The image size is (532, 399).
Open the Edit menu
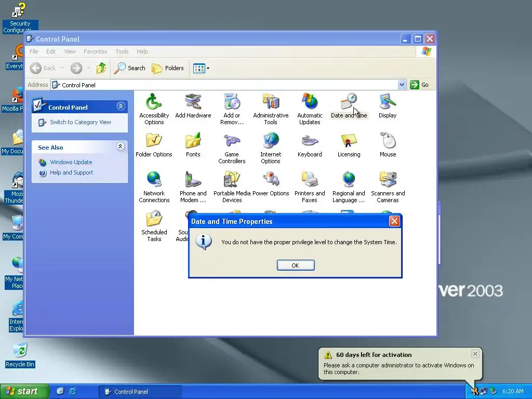51,51
